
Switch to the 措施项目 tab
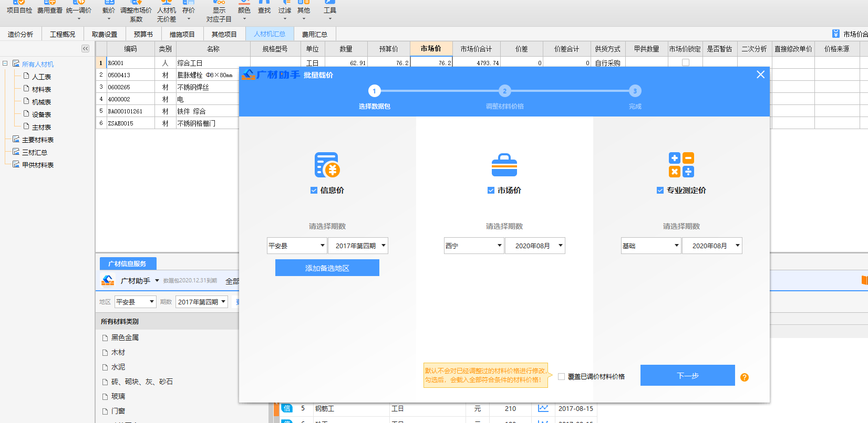pos(182,34)
